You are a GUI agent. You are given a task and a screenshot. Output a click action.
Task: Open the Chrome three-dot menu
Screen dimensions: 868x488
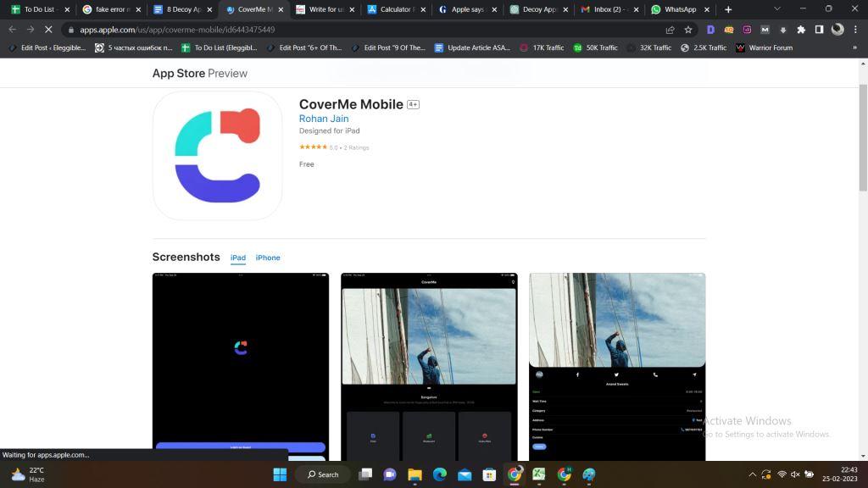(x=855, y=30)
